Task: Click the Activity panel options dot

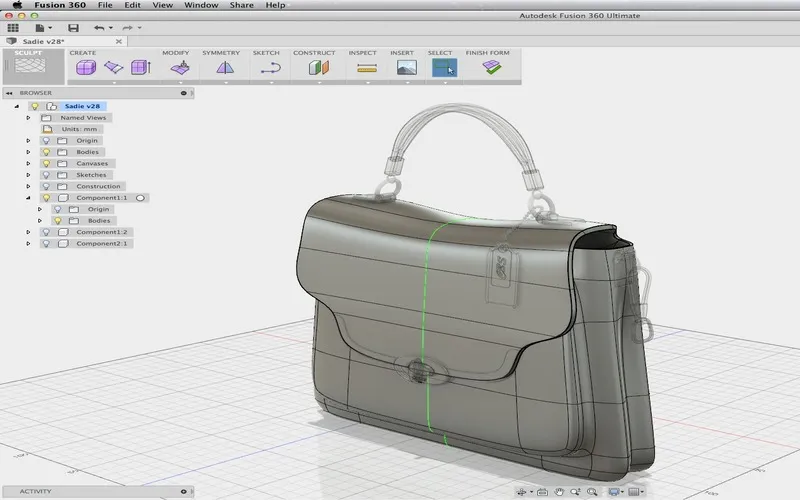Action: 183,491
